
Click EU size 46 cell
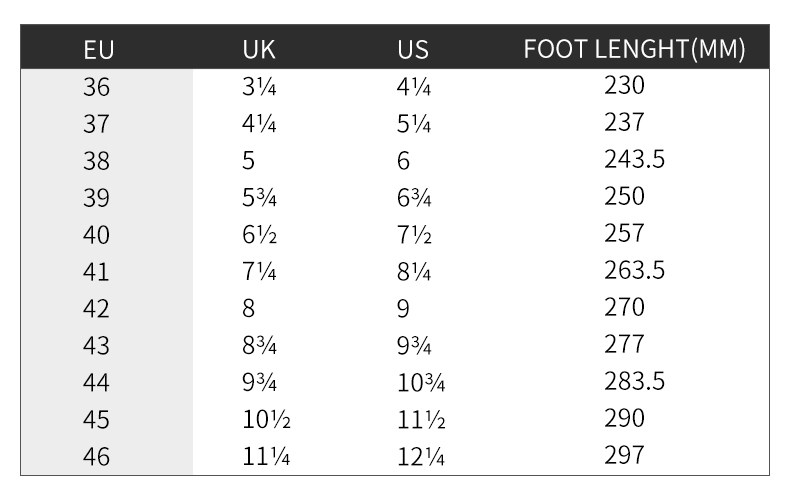(97, 457)
